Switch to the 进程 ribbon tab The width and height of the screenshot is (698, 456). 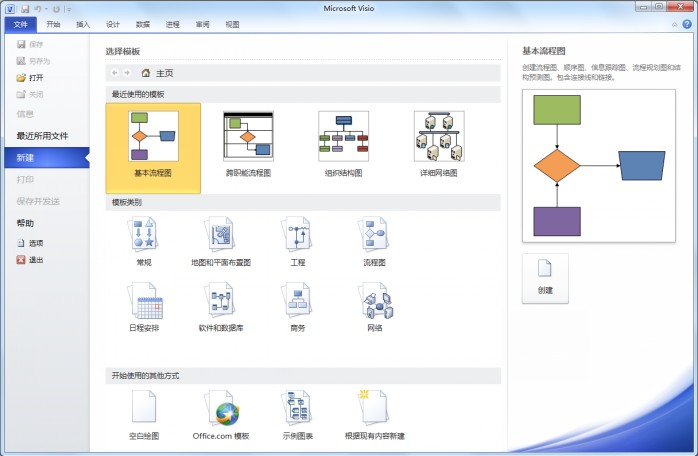click(172, 24)
